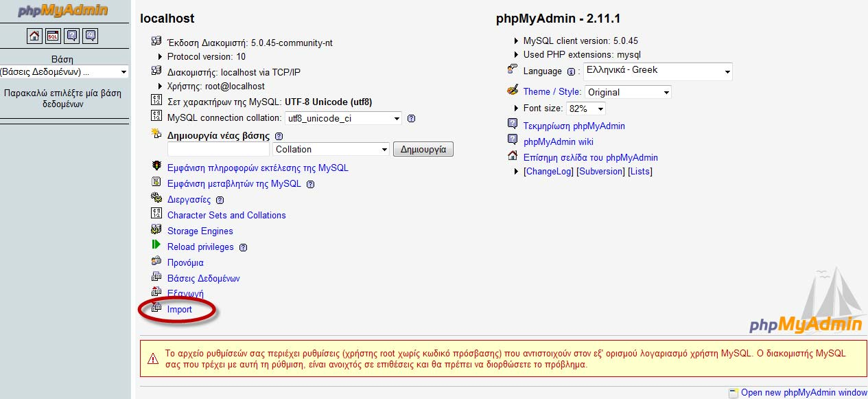
Task: Click the green Reload privileges icon
Action: coord(156,246)
